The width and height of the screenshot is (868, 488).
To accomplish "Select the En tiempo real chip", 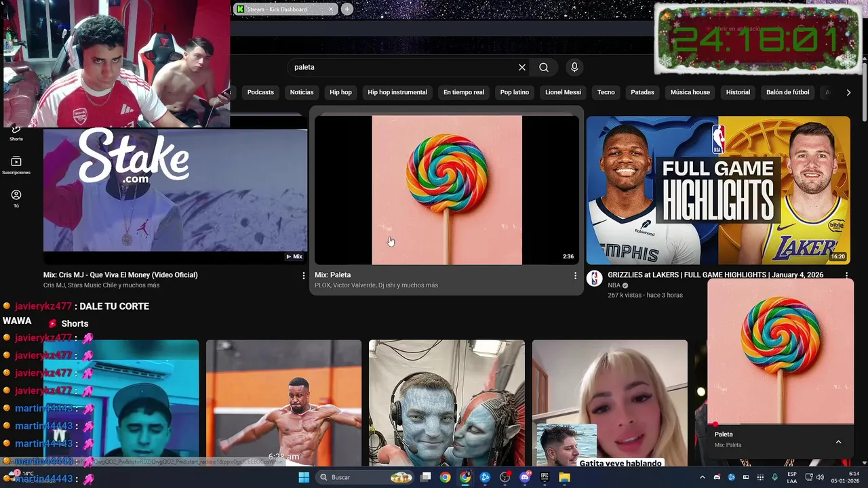I will point(464,92).
